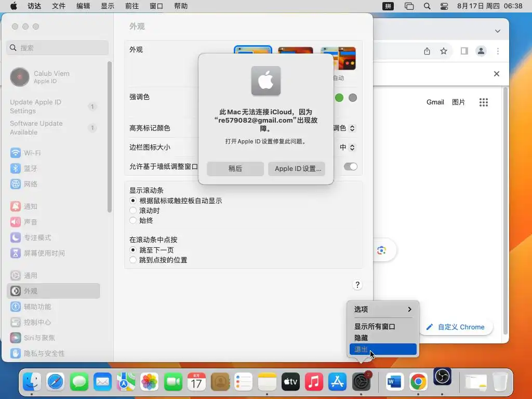The width and height of the screenshot is (532, 399).
Task: Click 稍后 button in iCloud dialog
Action: (x=235, y=169)
